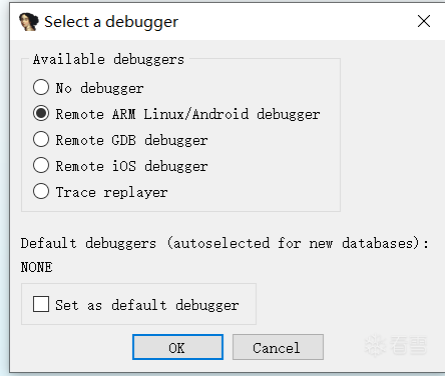Screen dimensions: 445x376
Task: Click the 'Linux/Android' text in ARM option
Action: (196, 114)
